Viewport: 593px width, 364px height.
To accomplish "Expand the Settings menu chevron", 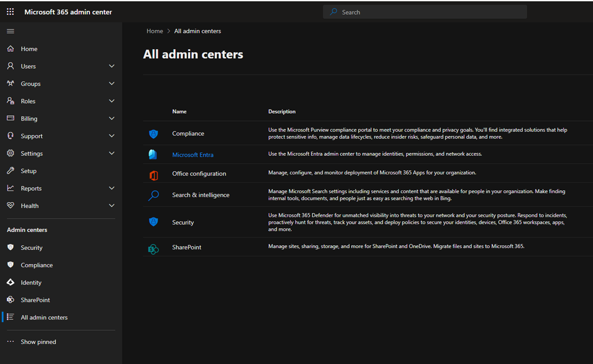I will (112, 153).
